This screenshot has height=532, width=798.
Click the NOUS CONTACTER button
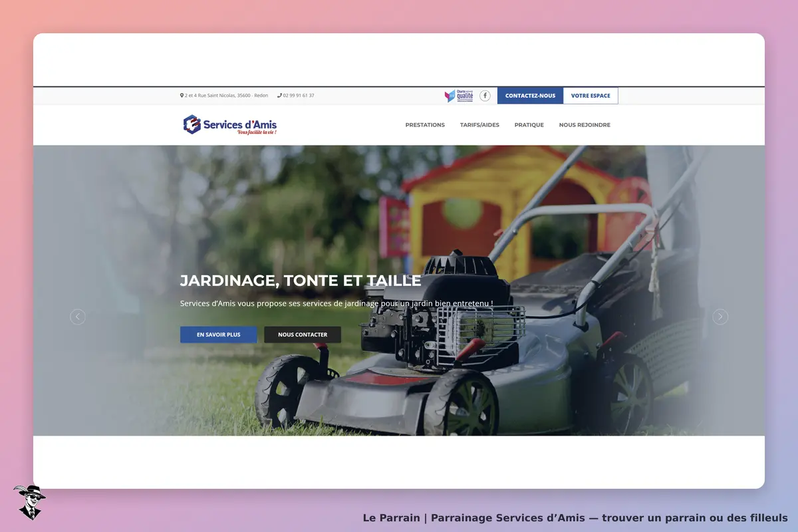tap(303, 334)
